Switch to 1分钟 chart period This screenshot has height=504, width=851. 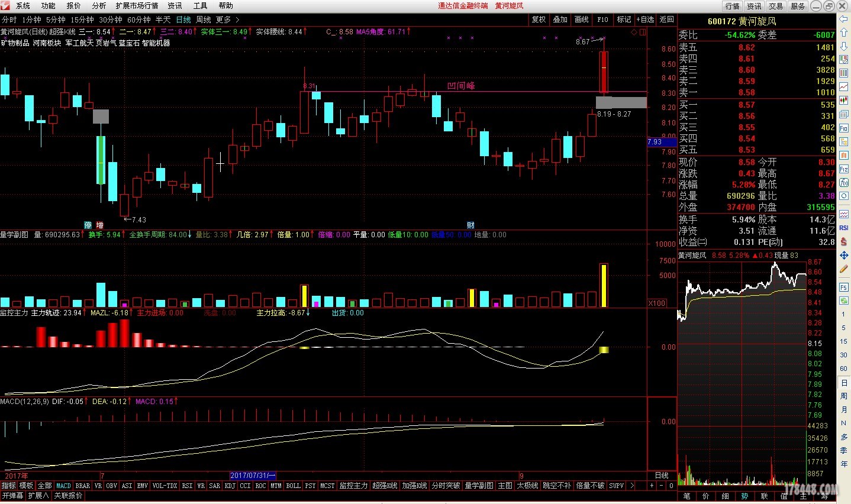[31, 20]
